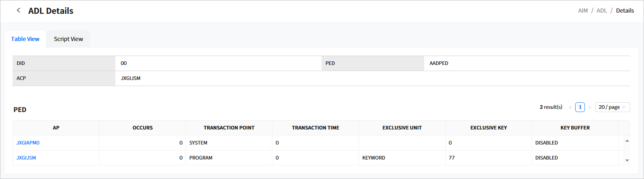The image size is (644, 179).
Task: Switch to the Table View tab
Action: coord(25,39)
